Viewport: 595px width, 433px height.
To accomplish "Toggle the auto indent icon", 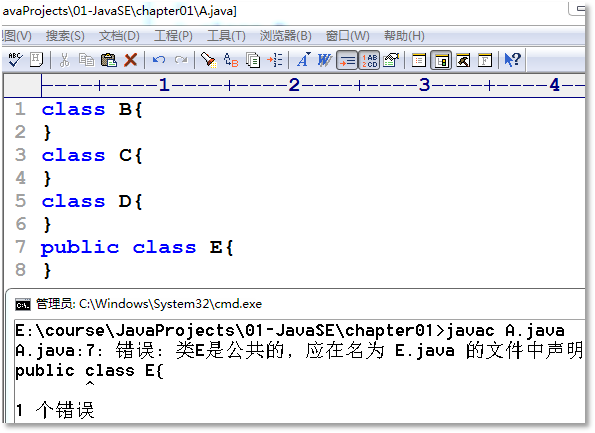I will coord(347,60).
